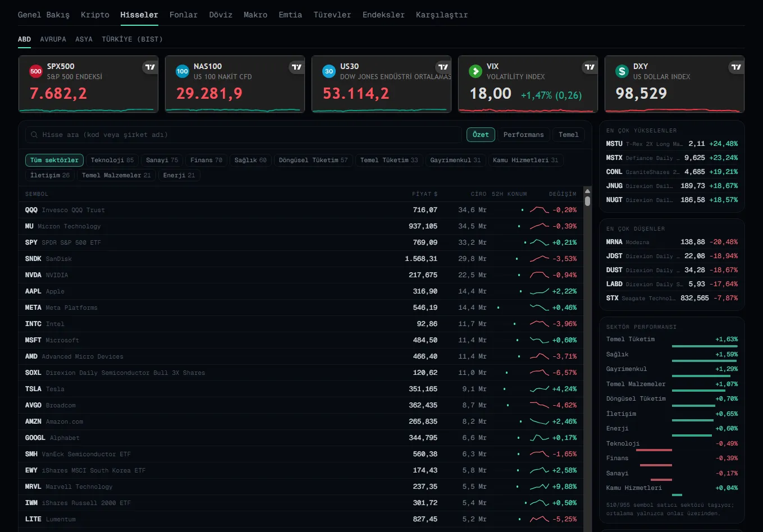
Task: Click the stock search input field
Action: 243,135
